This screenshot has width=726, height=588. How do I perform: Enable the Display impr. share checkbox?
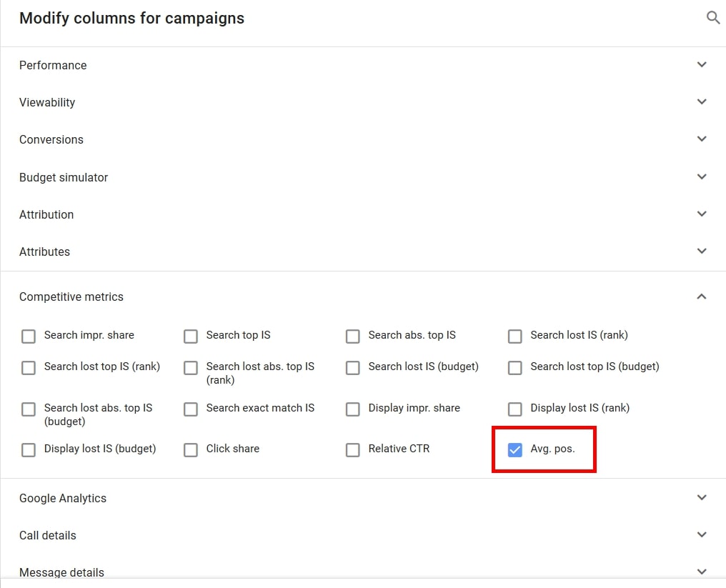coord(353,409)
